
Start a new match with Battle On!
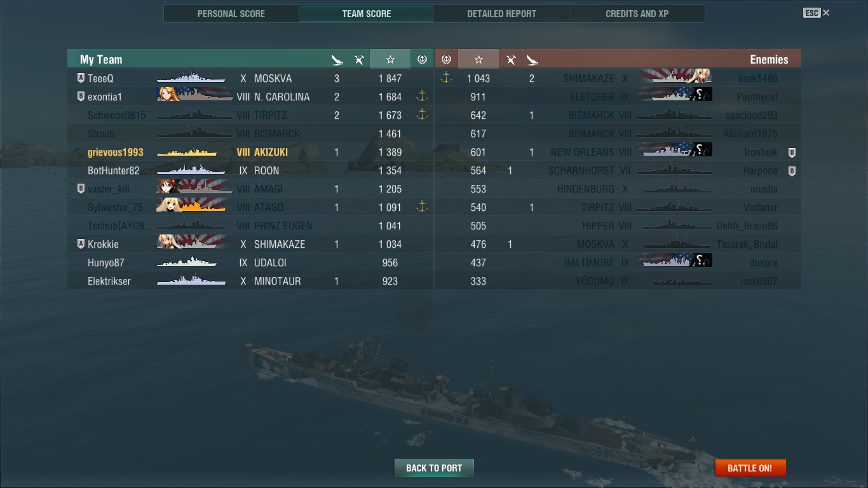[x=750, y=468]
